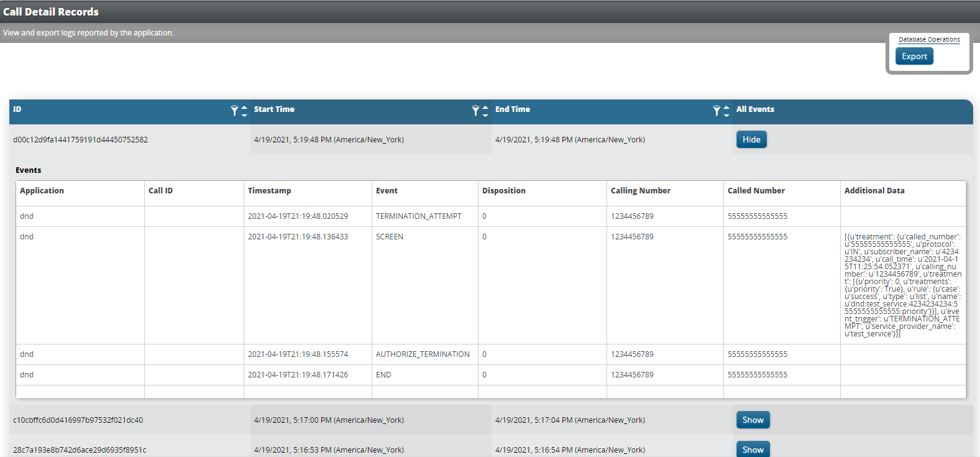This screenshot has width=980, height=457.
Task: Click the Call Detail Records page title
Action: coord(51,12)
